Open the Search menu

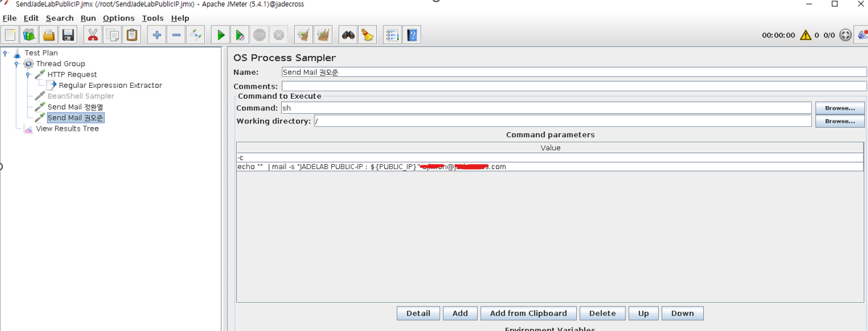[60, 18]
